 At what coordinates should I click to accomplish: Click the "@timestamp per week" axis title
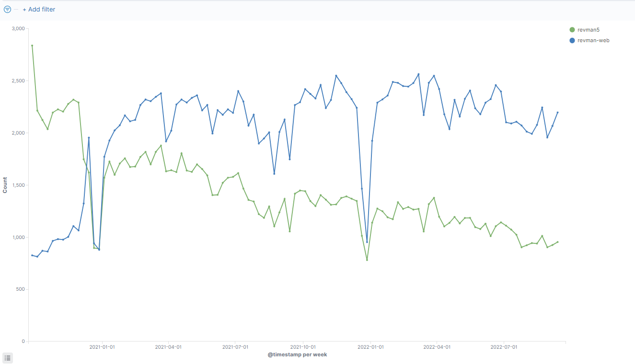[x=297, y=354]
